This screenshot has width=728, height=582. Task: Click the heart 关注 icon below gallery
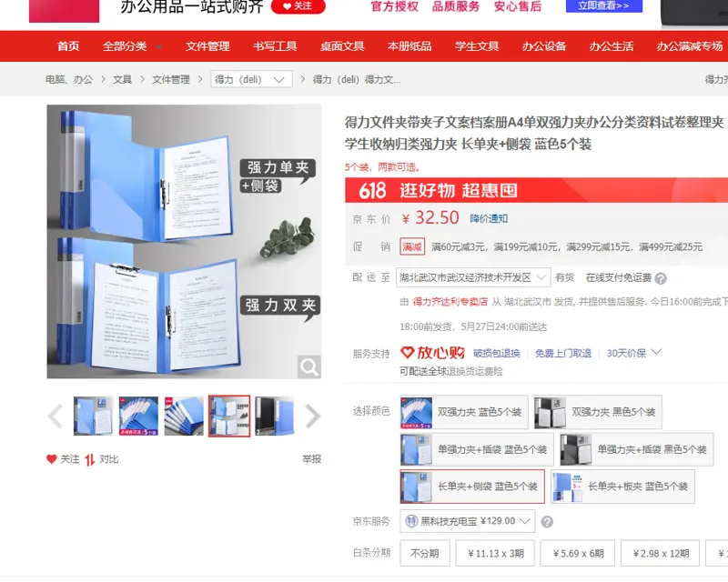52,459
